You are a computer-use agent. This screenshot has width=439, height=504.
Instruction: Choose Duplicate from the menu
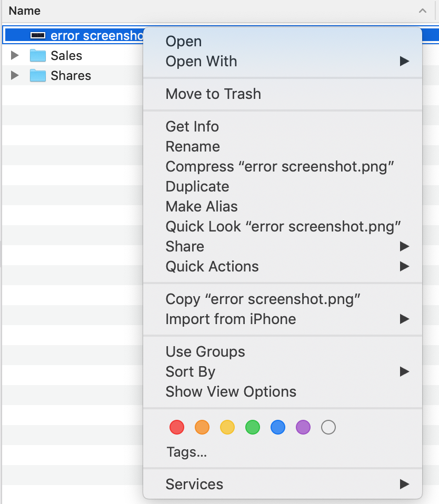pyautogui.click(x=282, y=186)
